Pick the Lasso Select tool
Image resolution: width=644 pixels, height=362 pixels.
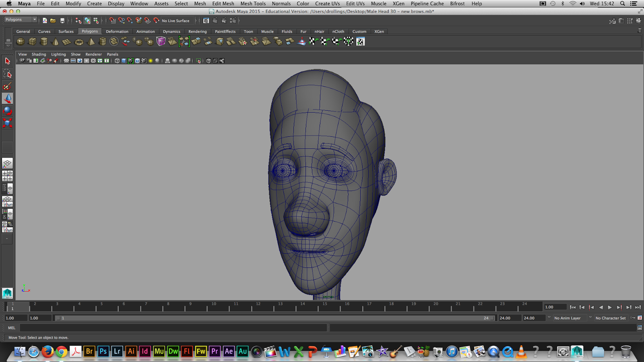(7, 74)
